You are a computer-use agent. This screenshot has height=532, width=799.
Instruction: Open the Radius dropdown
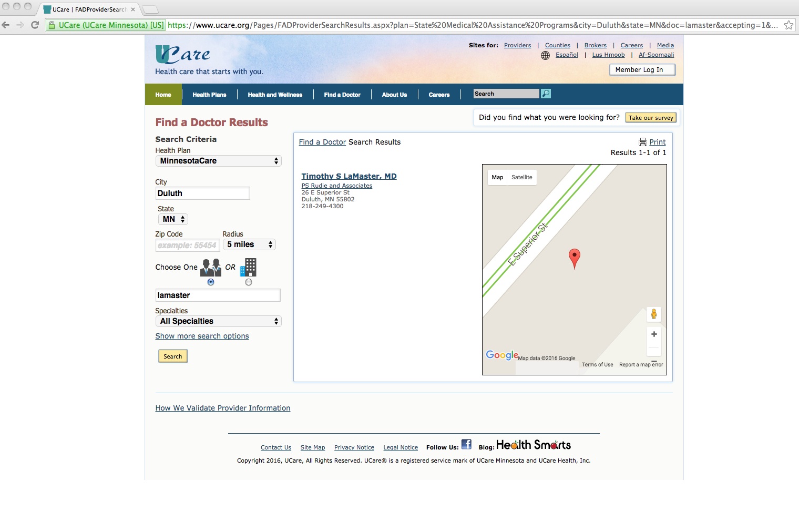click(x=249, y=244)
